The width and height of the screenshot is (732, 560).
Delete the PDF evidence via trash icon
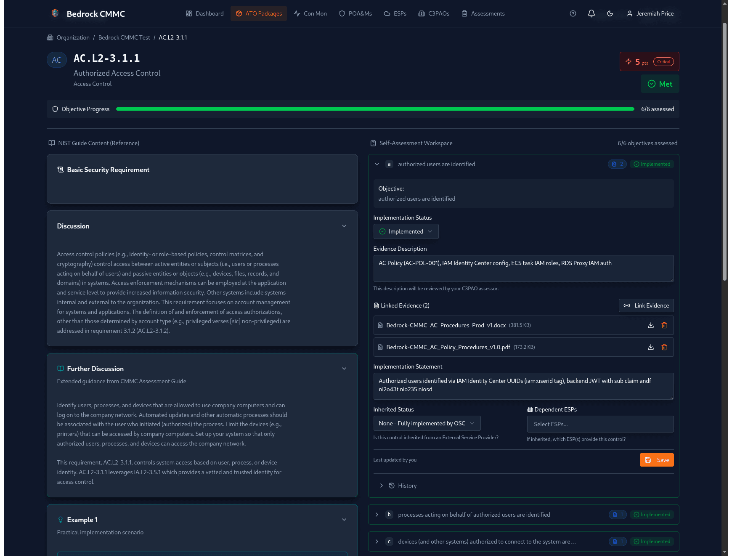(664, 347)
